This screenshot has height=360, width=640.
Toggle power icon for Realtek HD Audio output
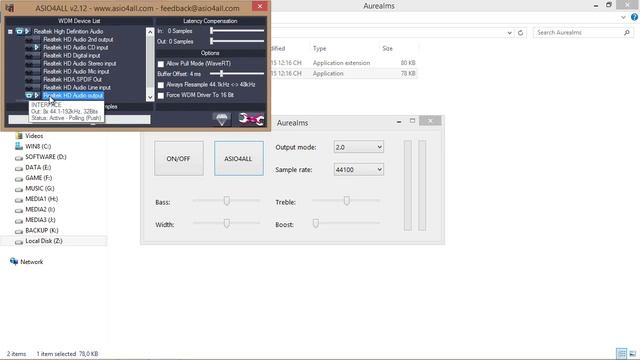click(x=29, y=96)
